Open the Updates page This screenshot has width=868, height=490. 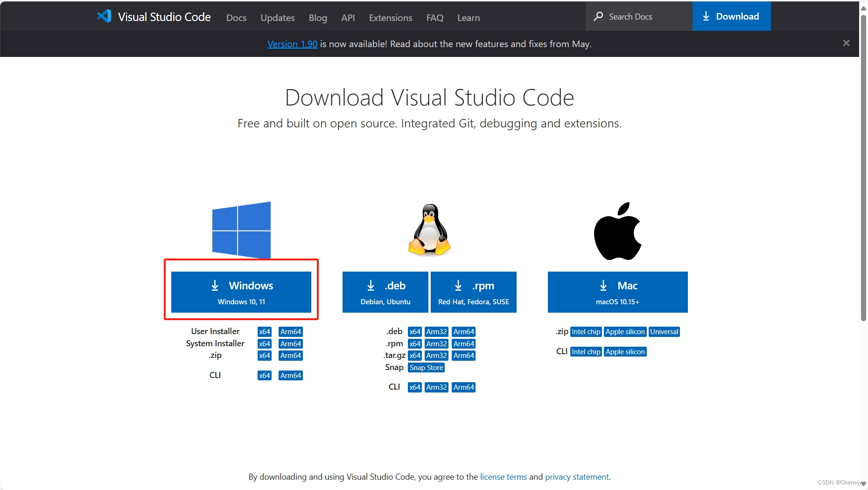pyautogui.click(x=278, y=18)
